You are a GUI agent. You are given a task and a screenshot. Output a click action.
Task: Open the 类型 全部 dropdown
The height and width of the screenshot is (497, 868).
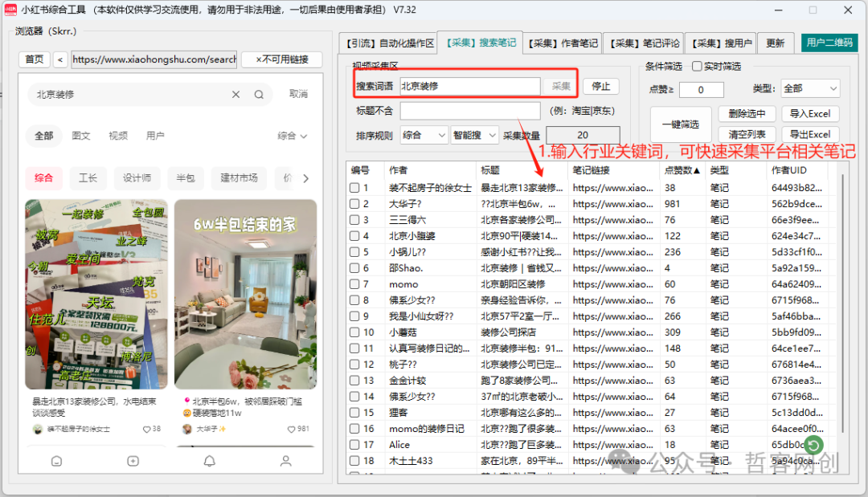(810, 88)
